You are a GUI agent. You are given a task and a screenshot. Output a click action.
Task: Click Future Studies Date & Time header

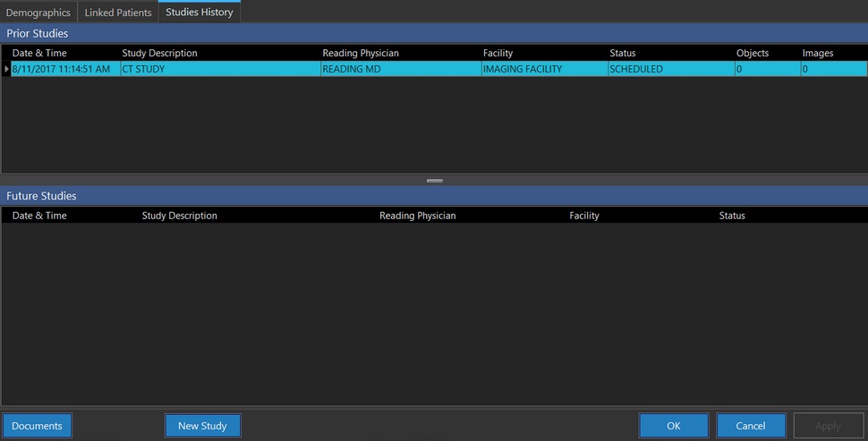coord(39,216)
